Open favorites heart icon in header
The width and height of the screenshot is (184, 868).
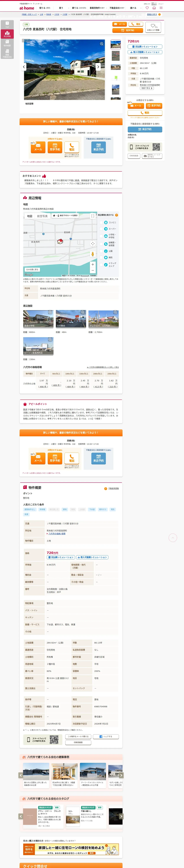[x=147, y=8]
